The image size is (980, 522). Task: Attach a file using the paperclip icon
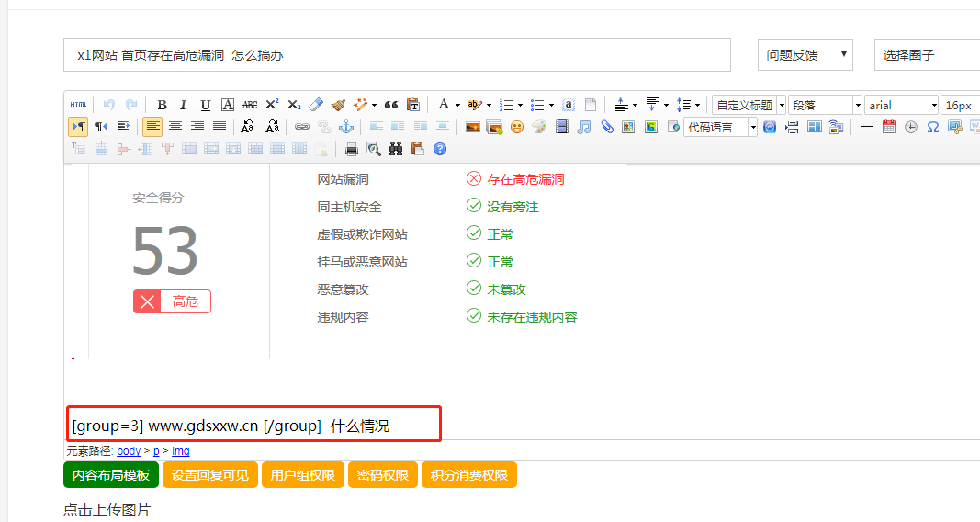tap(607, 127)
